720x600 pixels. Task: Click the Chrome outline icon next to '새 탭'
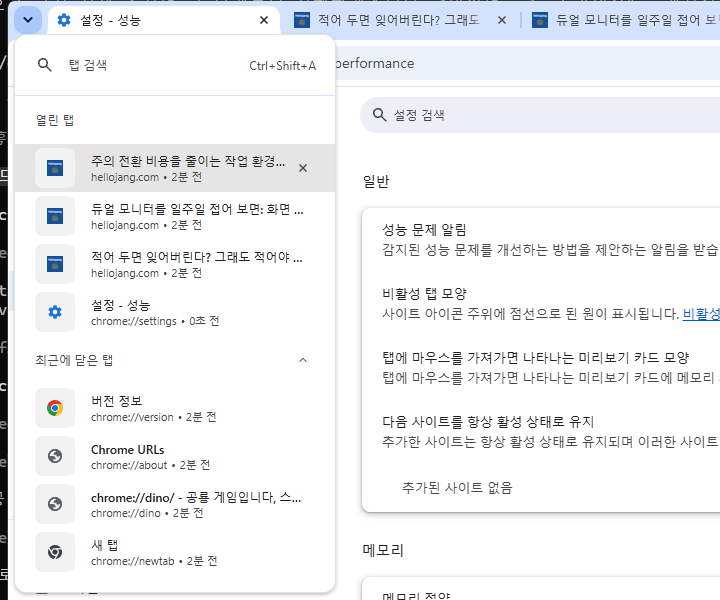pos(55,552)
